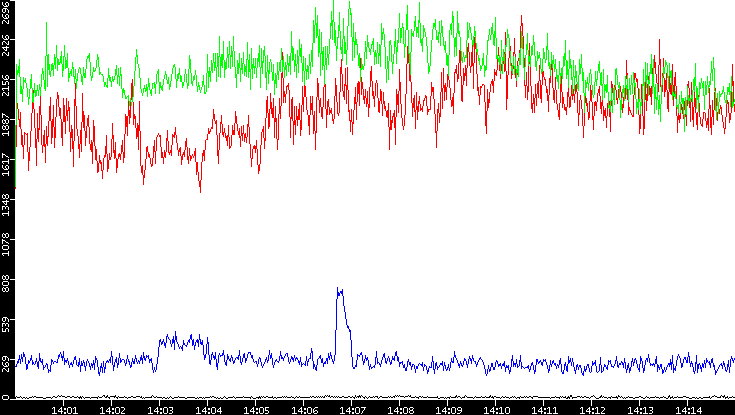The image size is (735, 415).
Task: Click the blue line's tall spike peak
Action: click(340, 291)
